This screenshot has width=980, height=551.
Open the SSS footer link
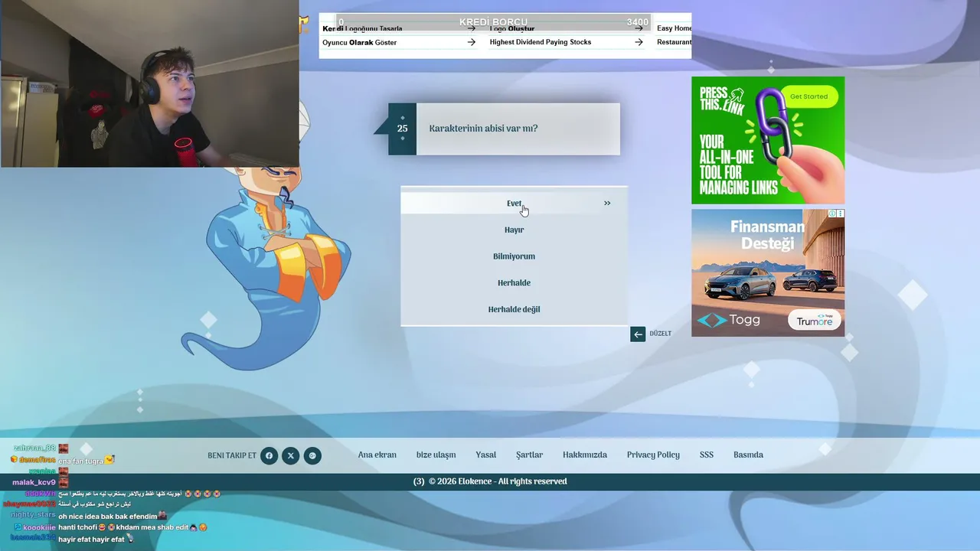pyautogui.click(x=706, y=455)
